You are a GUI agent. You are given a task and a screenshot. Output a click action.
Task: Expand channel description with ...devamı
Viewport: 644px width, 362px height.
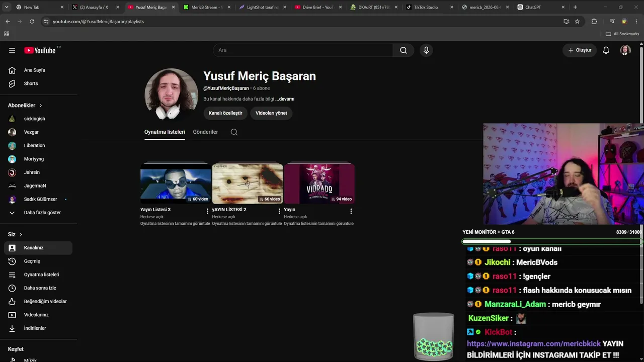click(x=285, y=99)
